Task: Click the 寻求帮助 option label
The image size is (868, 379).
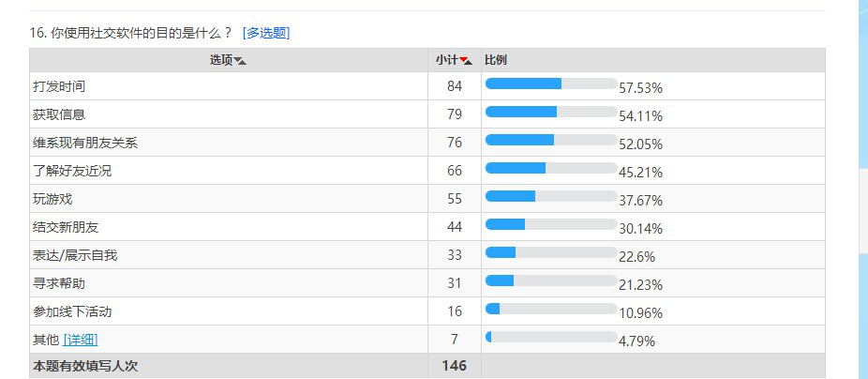Action: [x=59, y=283]
